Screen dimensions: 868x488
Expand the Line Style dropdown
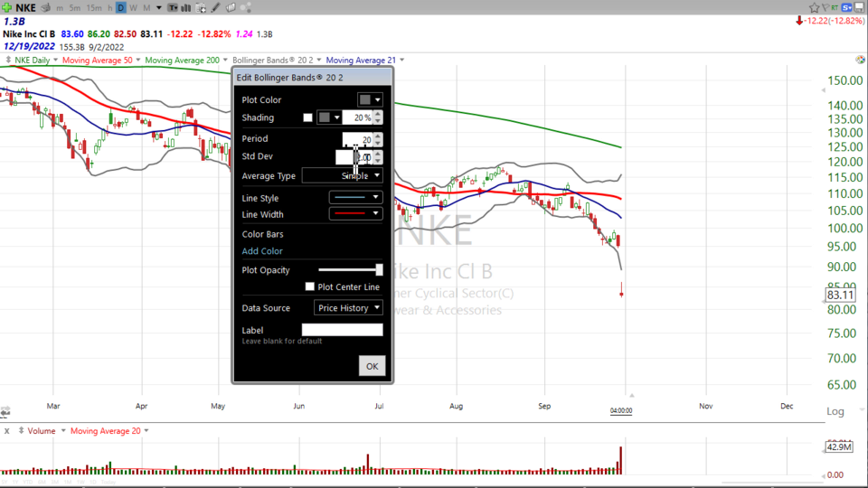355,197
